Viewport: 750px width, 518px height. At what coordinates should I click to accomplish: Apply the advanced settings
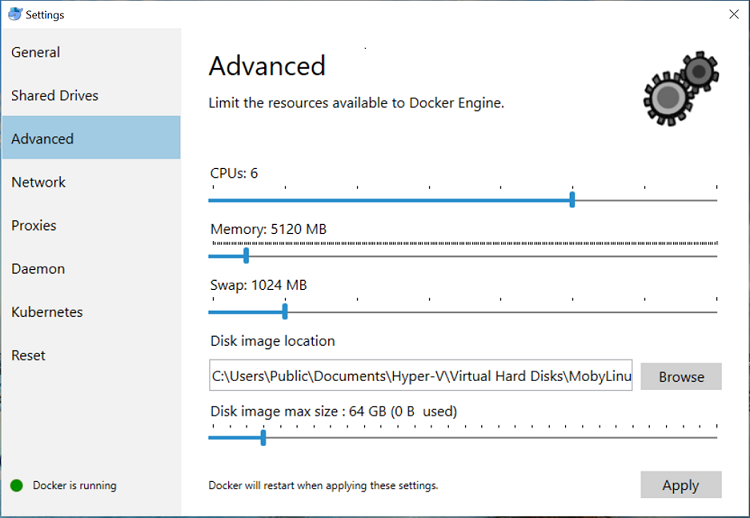tap(681, 485)
